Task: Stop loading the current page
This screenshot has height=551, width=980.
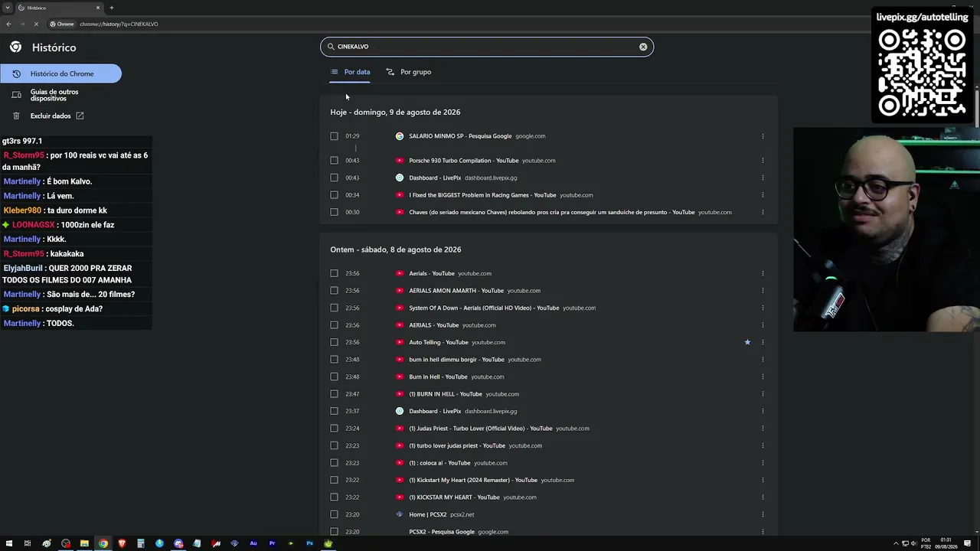Action: click(x=36, y=24)
